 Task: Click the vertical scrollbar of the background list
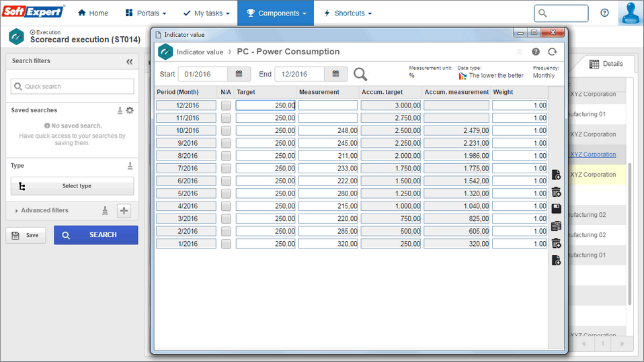629,234
